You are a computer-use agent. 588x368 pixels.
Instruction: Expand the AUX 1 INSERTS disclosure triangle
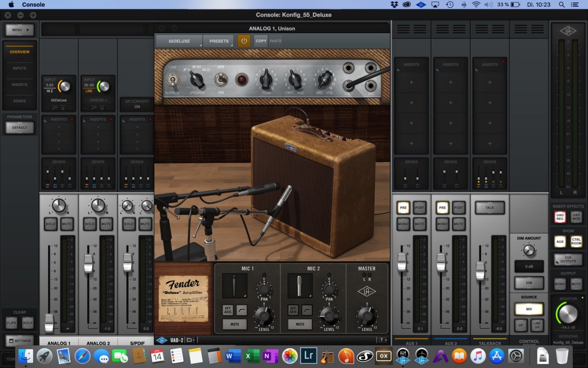[x=398, y=69]
